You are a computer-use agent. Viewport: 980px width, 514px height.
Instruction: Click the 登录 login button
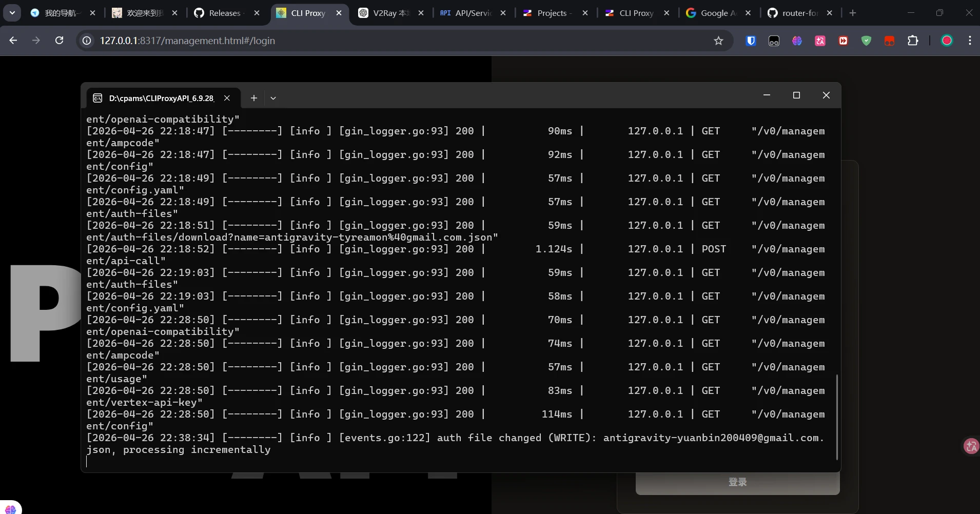pyautogui.click(x=737, y=482)
